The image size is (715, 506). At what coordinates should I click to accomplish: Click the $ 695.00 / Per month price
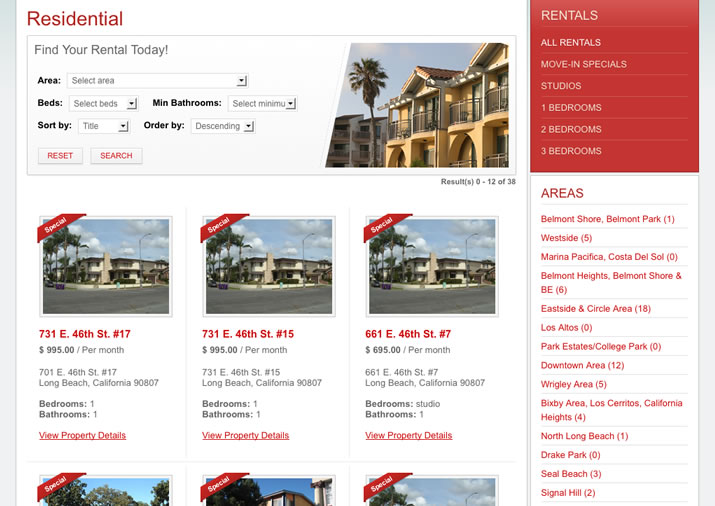click(x=408, y=350)
